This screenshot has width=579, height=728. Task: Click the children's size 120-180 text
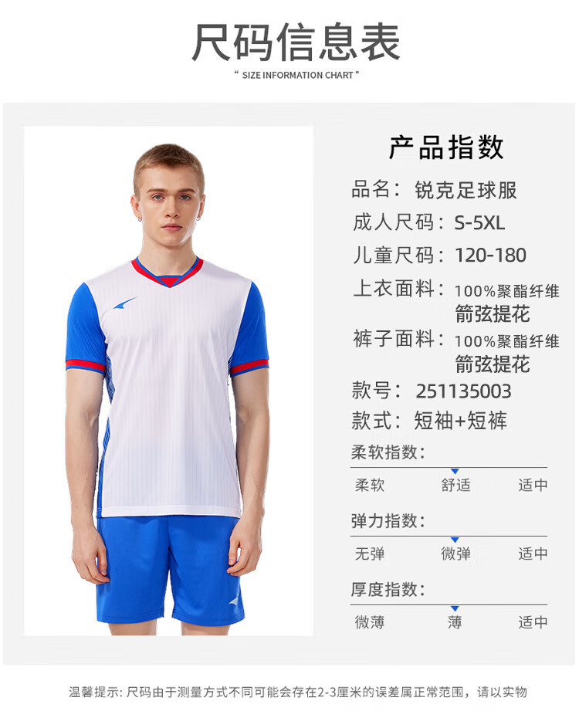(x=490, y=256)
